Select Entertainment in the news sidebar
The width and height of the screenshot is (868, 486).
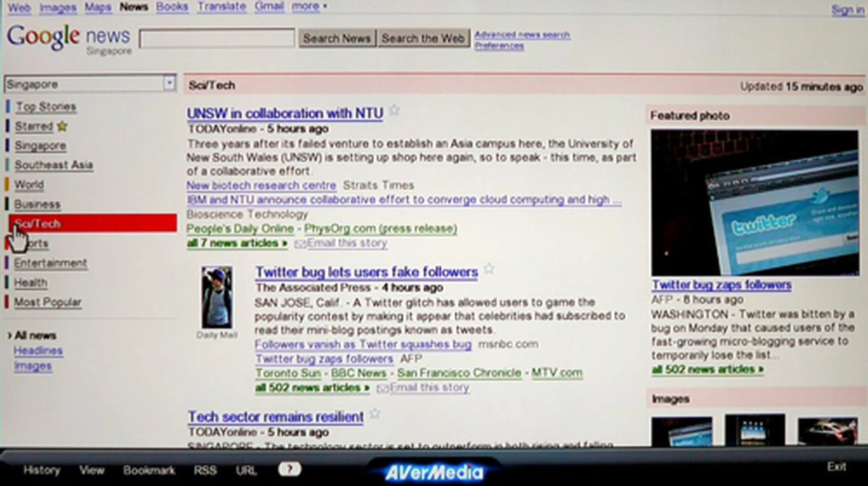[x=51, y=263]
